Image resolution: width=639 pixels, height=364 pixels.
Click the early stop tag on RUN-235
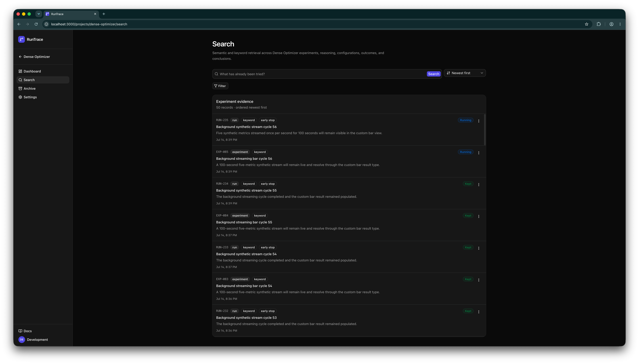point(268,120)
